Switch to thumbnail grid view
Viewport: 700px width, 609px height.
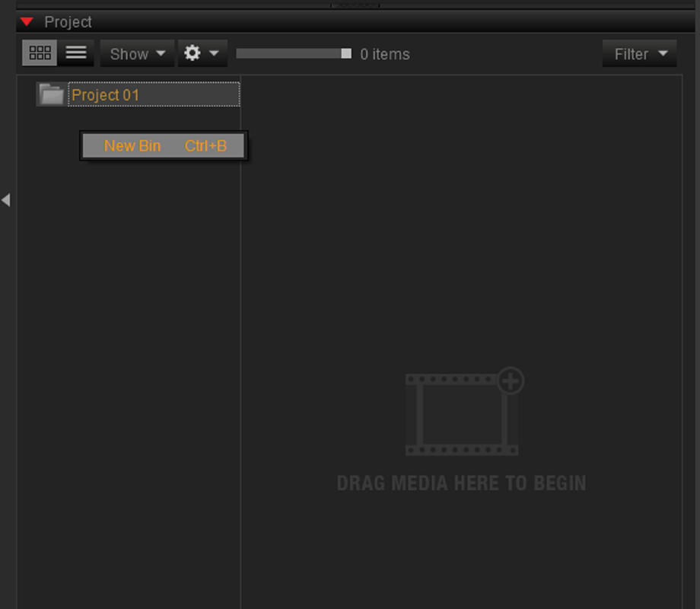point(40,53)
